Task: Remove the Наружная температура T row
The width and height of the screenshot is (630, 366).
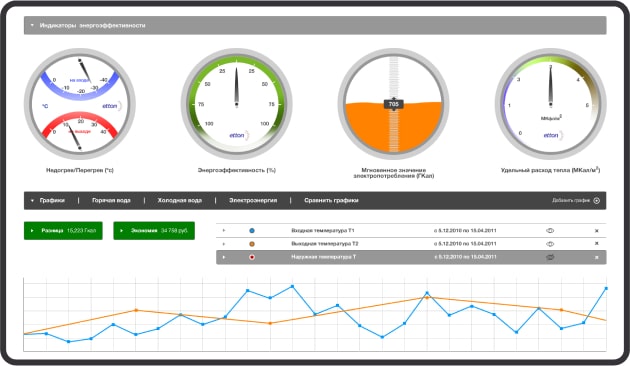Action: click(597, 257)
